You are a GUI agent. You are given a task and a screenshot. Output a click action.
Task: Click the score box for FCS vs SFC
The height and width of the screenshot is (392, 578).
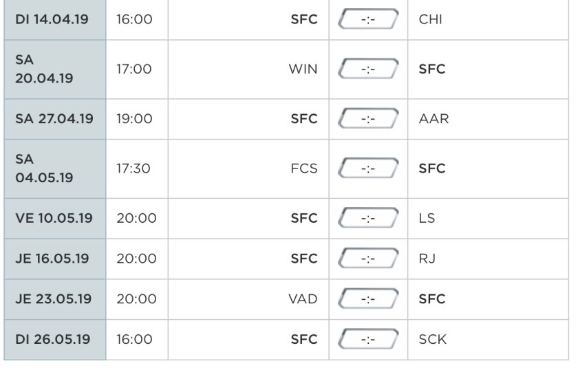click(368, 168)
